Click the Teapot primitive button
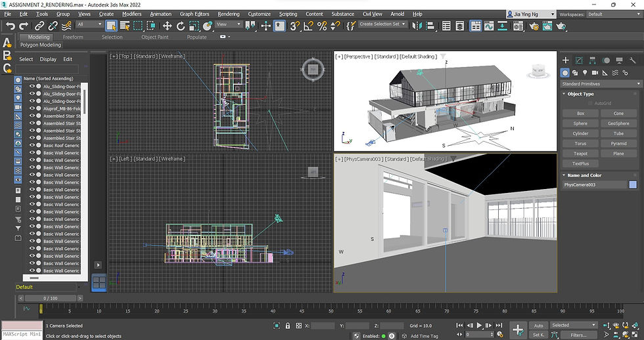The image size is (644, 340). pyautogui.click(x=580, y=154)
